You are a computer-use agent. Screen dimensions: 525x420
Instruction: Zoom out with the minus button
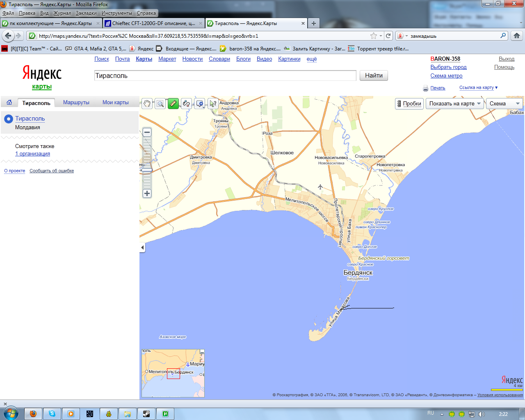pyautogui.click(x=147, y=132)
